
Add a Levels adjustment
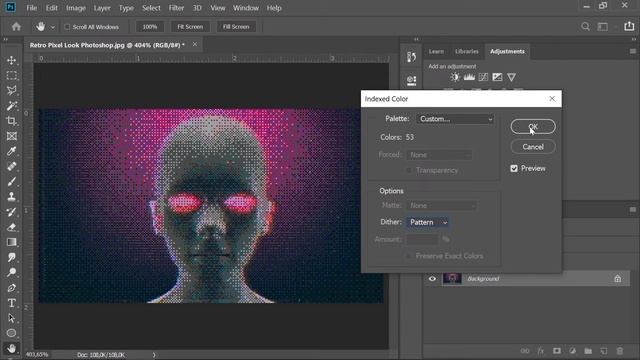click(x=469, y=77)
